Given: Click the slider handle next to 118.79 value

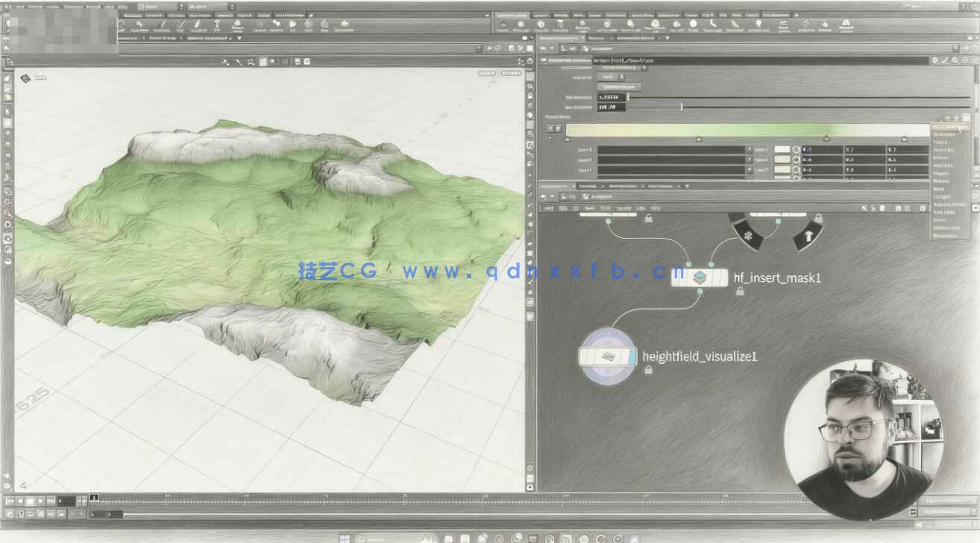Looking at the screenshot, I should pyautogui.click(x=681, y=107).
